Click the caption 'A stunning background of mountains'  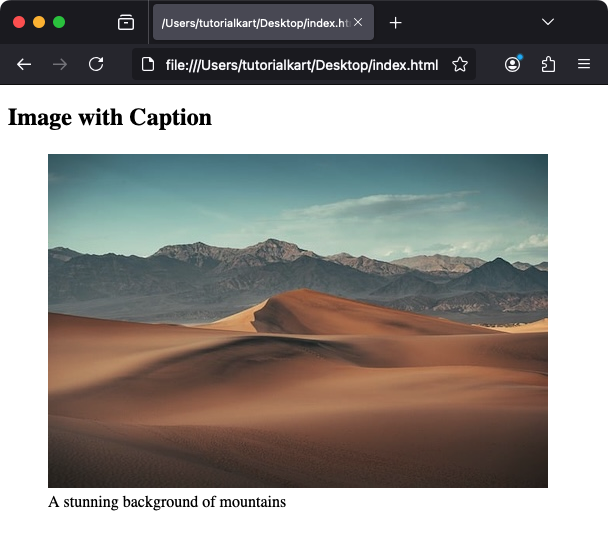(x=167, y=502)
